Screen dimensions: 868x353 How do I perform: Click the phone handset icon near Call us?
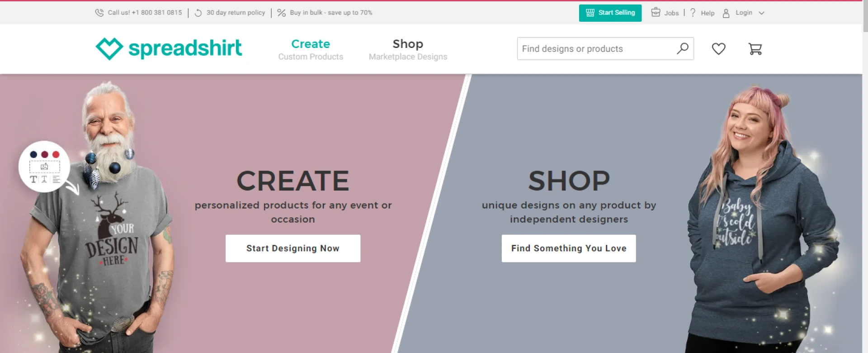pyautogui.click(x=99, y=12)
